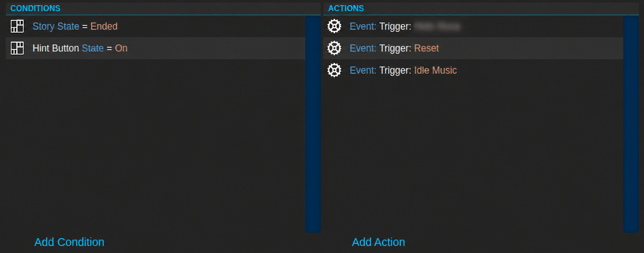Click the On value in Hint Button condition
This screenshot has width=644, height=253.
point(121,48)
